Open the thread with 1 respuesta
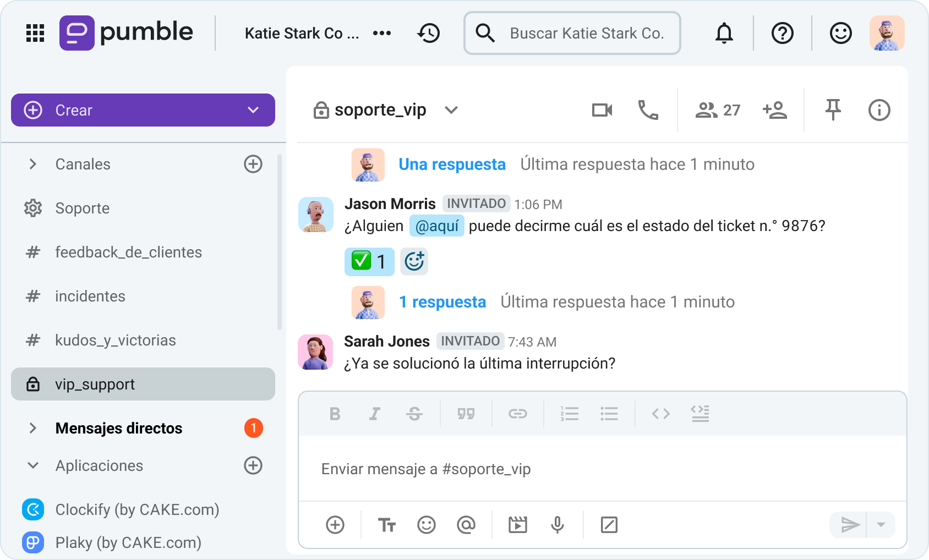 (x=442, y=301)
